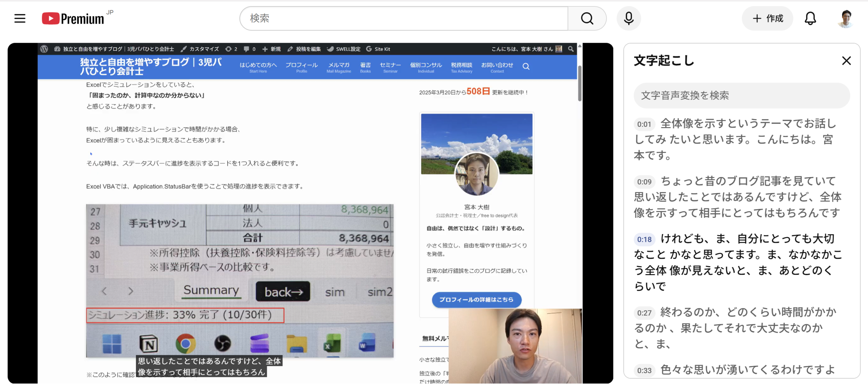Open the notifications bell
Screen dimensions: 868x386
[x=810, y=18]
